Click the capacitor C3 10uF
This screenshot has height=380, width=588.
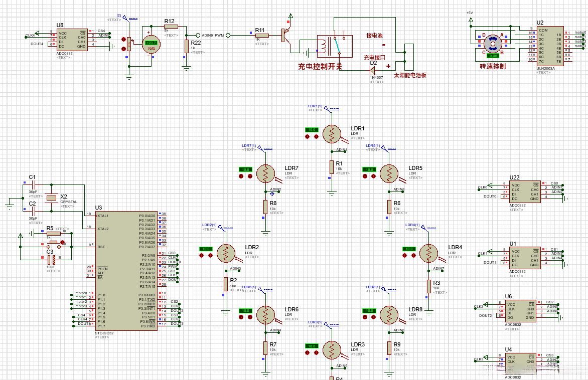click(x=51, y=259)
